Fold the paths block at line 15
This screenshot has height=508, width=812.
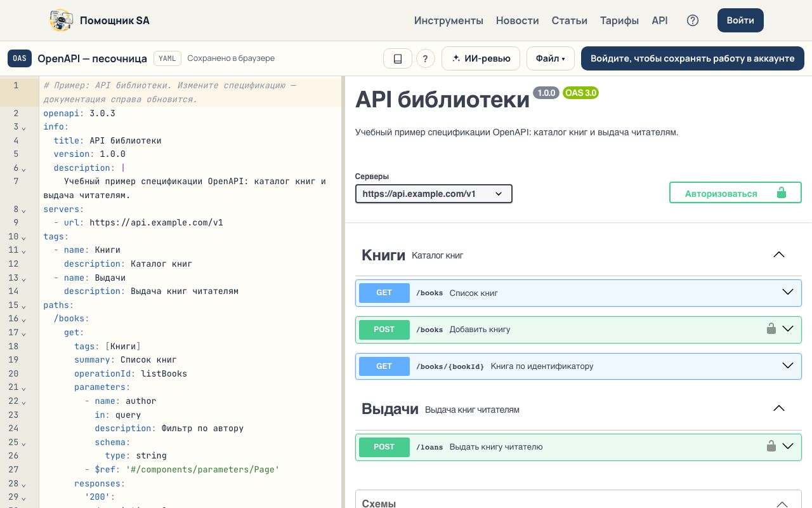[x=23, y=306]
